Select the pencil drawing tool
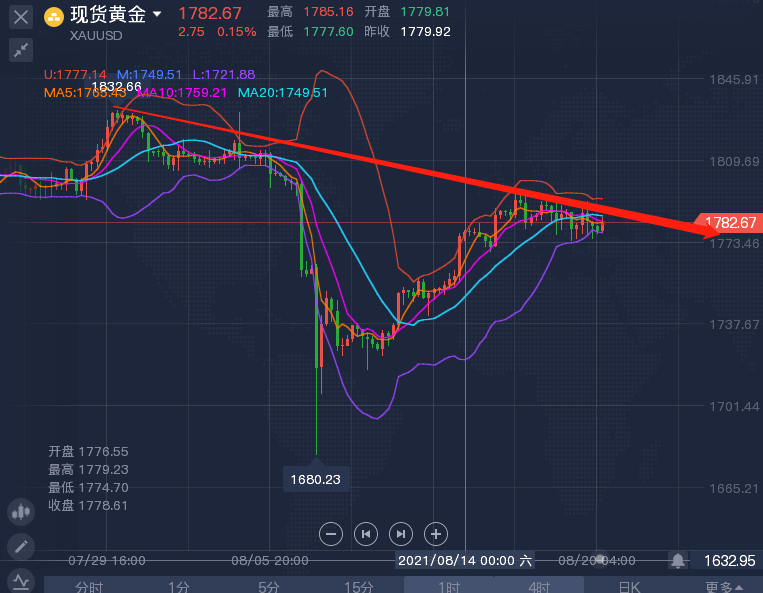This screenshot has height=593, width=763. pos(20,546)
